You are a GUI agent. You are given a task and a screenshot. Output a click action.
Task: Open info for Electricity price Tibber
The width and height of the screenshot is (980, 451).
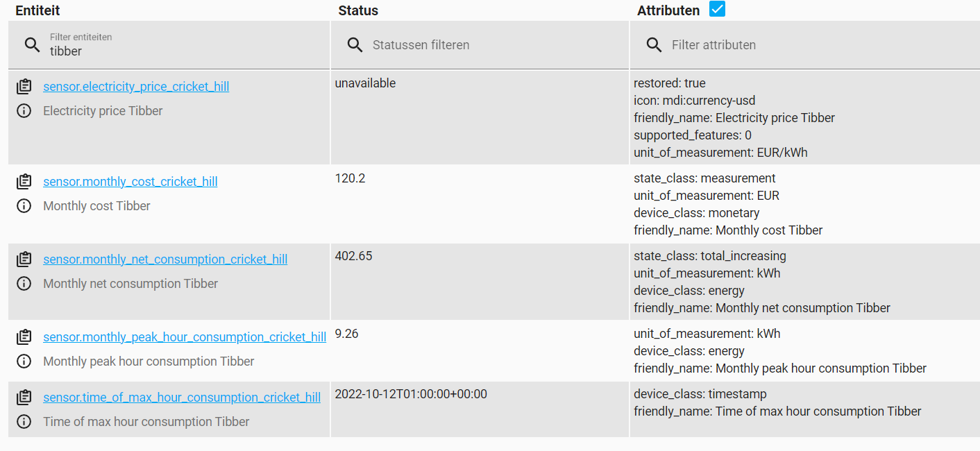click(24, 110)
